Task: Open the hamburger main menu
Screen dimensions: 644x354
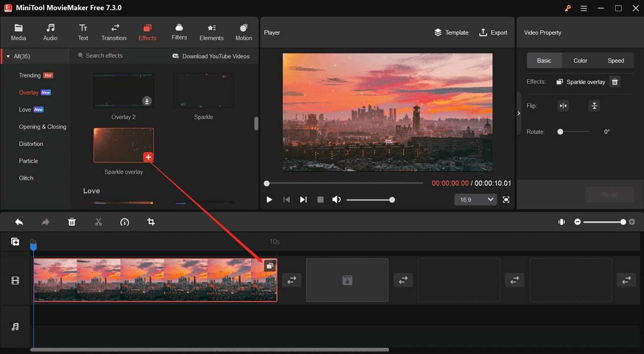Action: pos(584,8)
